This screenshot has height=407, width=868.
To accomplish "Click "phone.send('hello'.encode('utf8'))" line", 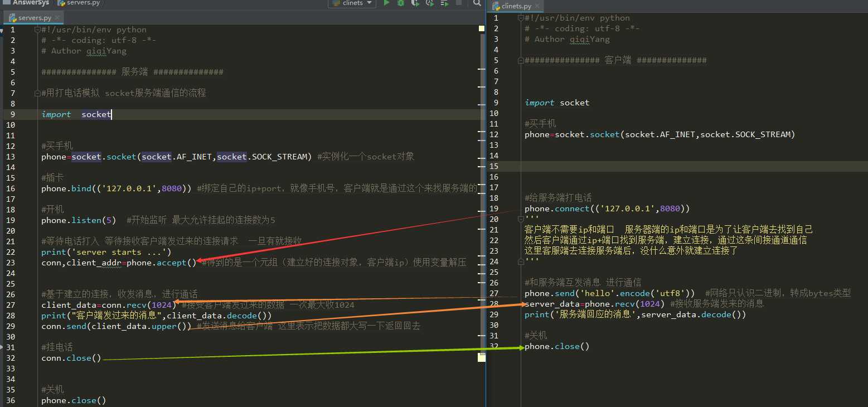I will click(x=610, y=293).
